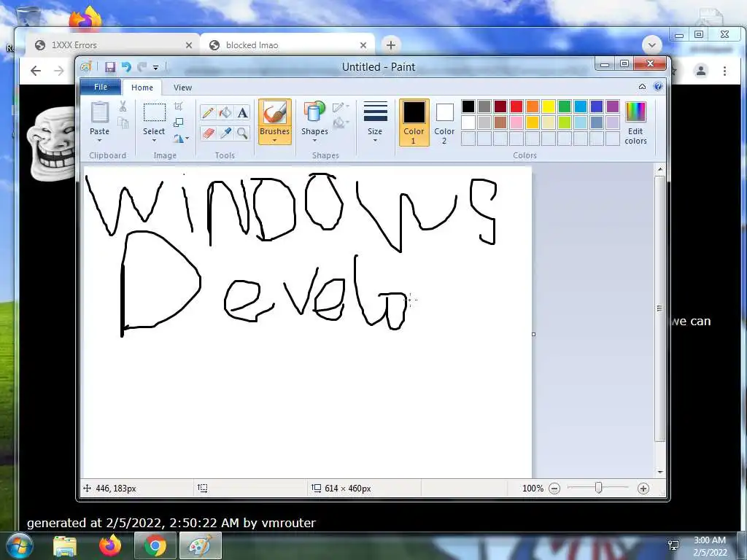Click the zoom slider handle in status bar
The image size is (747, 560).
(599, 488)
